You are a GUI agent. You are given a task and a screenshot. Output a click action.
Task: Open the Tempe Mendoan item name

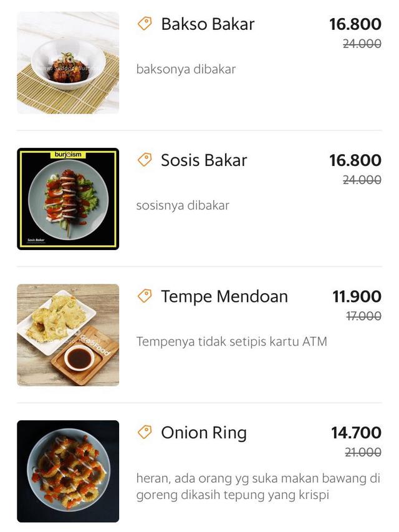tap(224, 297)
